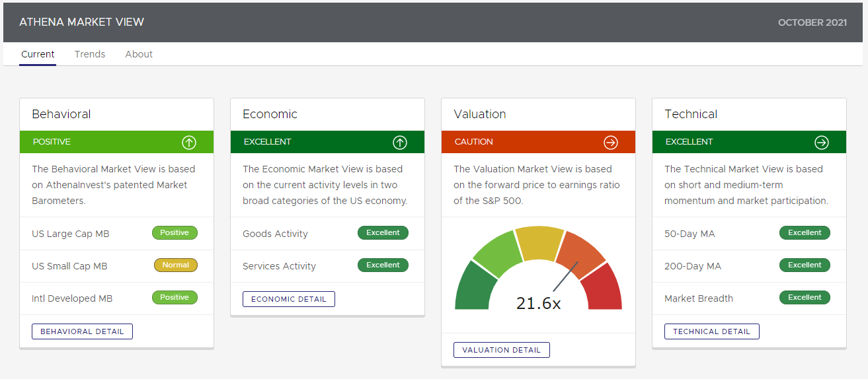Click the 21.6x gauge value
The height and width of the screenshot is (379, 868).
point(538,303)
